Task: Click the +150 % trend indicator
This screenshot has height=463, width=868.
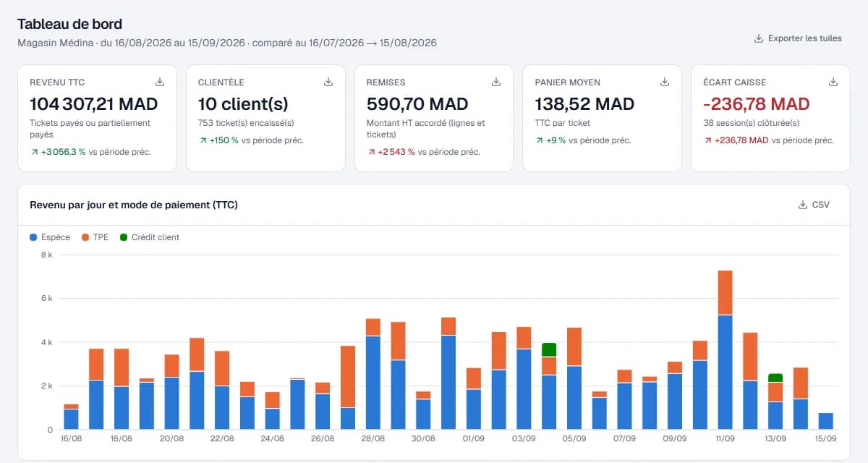Action: (218, 140)
